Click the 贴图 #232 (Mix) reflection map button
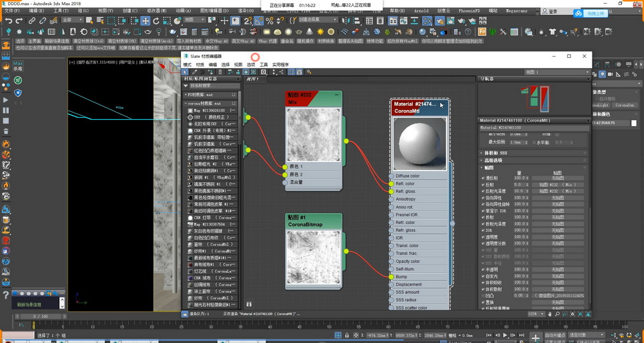The image size is (644, 343). (558, 185)
